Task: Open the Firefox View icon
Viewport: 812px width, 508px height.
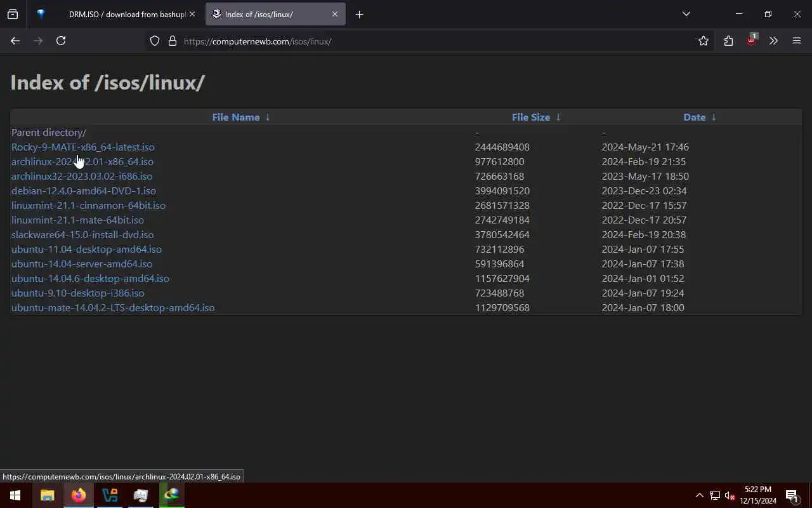Action: point(13,14)
